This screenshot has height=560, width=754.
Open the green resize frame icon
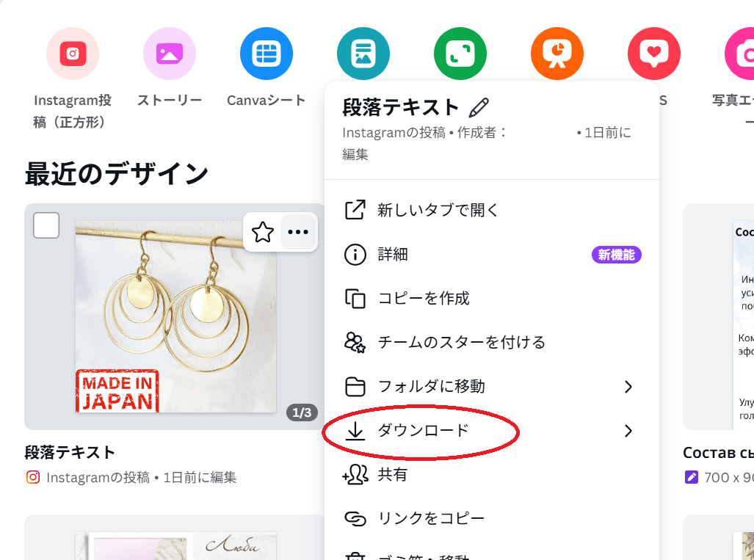(x=460, y=54)
